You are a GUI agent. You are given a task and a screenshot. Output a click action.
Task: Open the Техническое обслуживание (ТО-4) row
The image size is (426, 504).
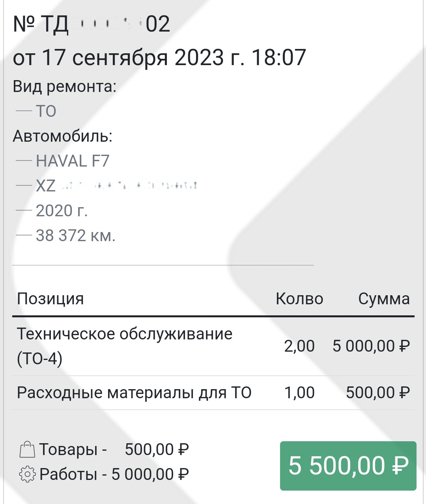124,346
